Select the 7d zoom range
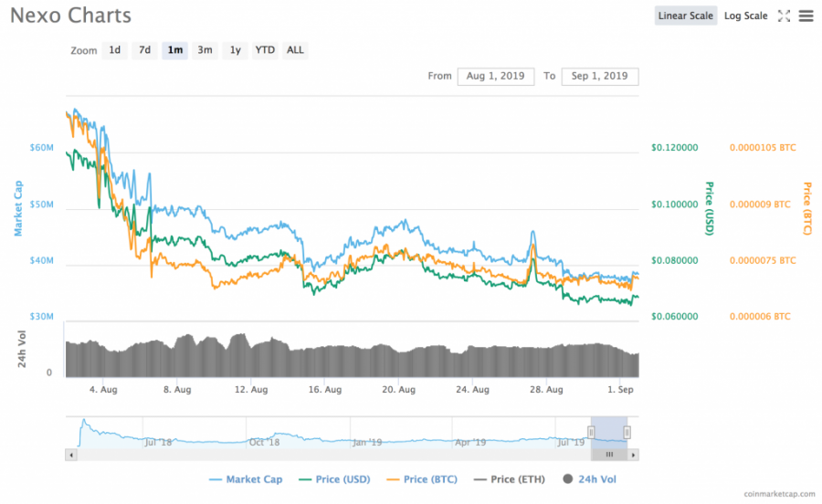Image resolution: width=822 pixels, height=504 pixels. click(x=144, y=50)
